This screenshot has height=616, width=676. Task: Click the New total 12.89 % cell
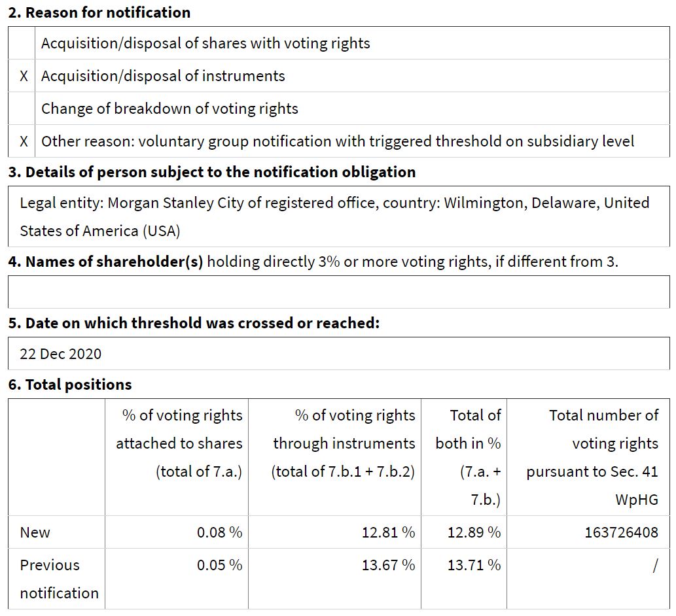point(474,532)
